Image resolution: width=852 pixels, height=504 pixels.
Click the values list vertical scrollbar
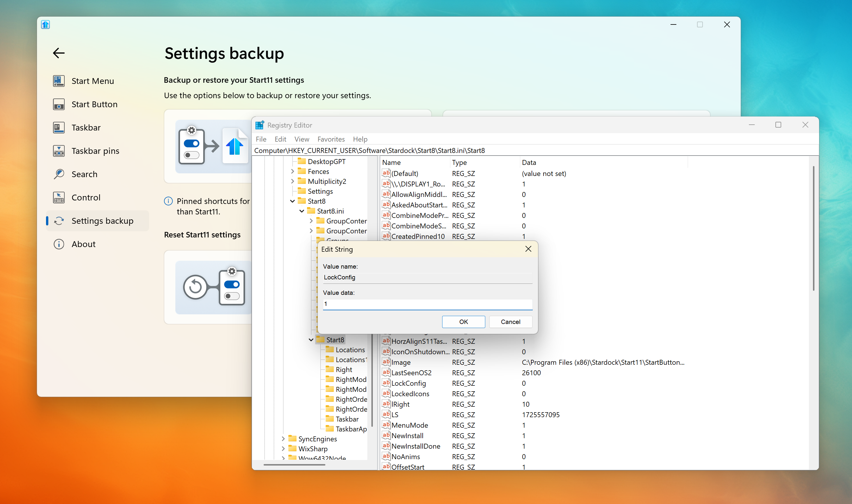tap(814, 228)
